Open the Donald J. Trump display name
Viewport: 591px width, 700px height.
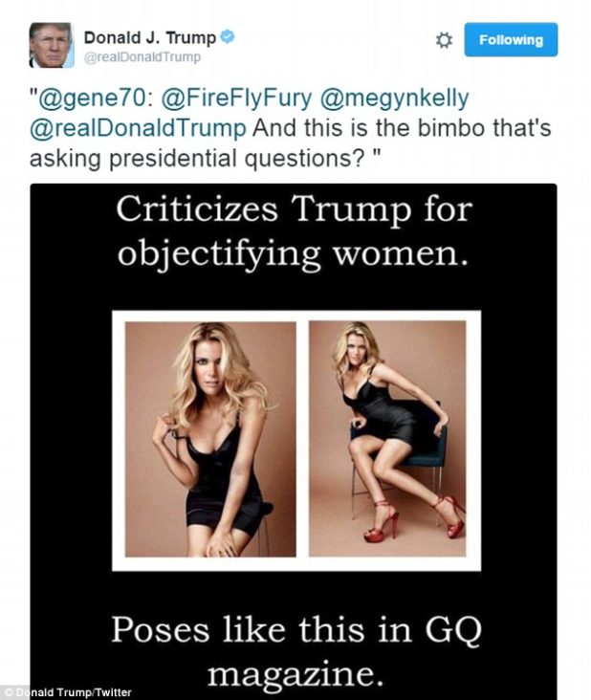tap(150, 38)
